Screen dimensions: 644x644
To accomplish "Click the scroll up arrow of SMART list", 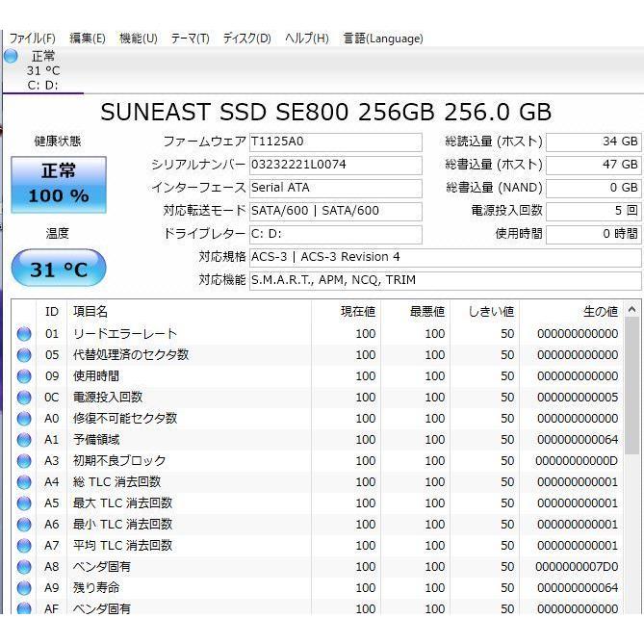I will pos(632,309).
